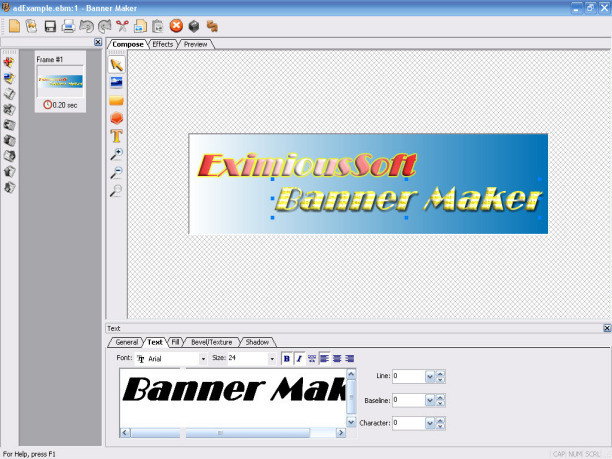The width and height of the screenshot is (612, 459).
Task: Click the second frame-panel icon with blue image
Action: coord(9,78)
